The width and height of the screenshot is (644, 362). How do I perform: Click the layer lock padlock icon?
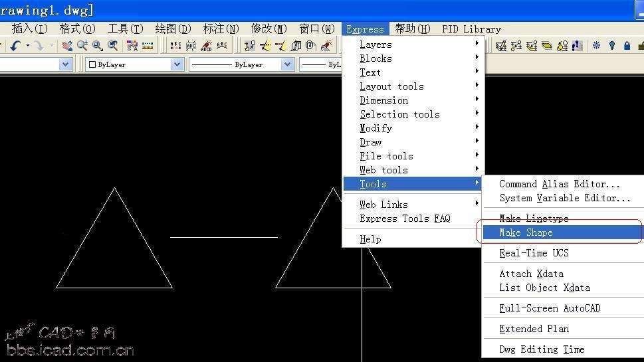(627, 46)
